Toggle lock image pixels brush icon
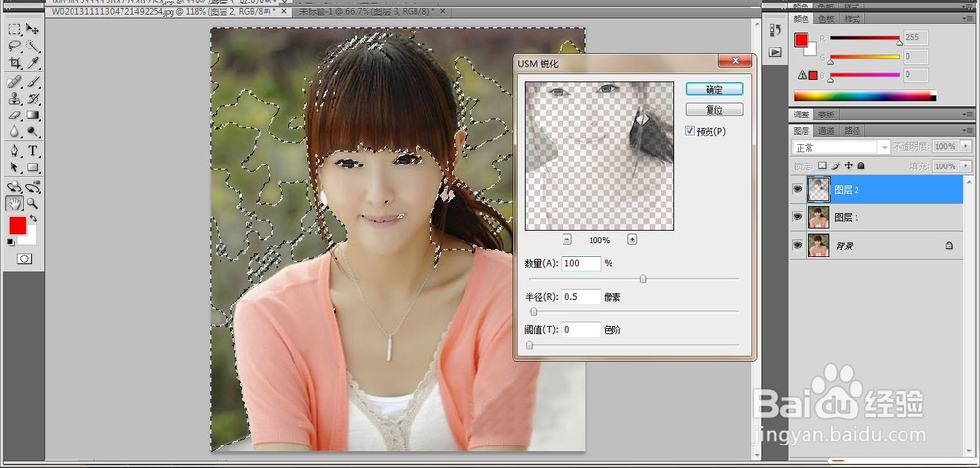This screenshot has width=980, height=468. (x=836, y=166)
